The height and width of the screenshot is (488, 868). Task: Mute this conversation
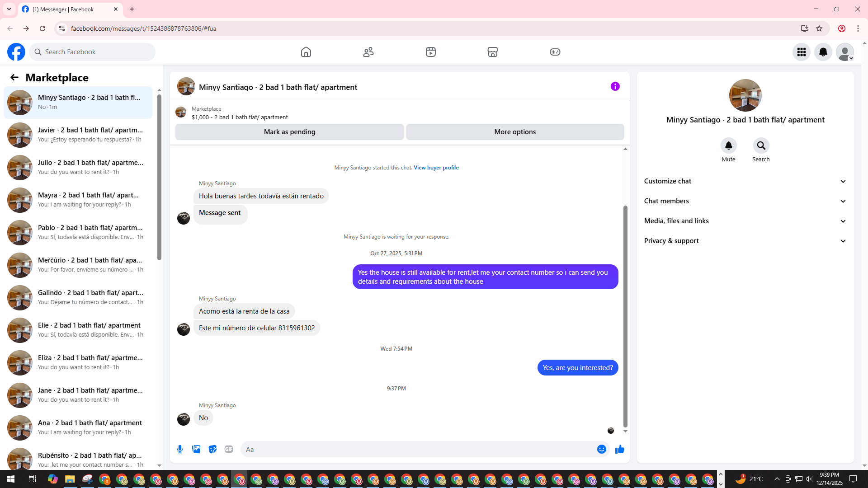(x=728, y=145)
